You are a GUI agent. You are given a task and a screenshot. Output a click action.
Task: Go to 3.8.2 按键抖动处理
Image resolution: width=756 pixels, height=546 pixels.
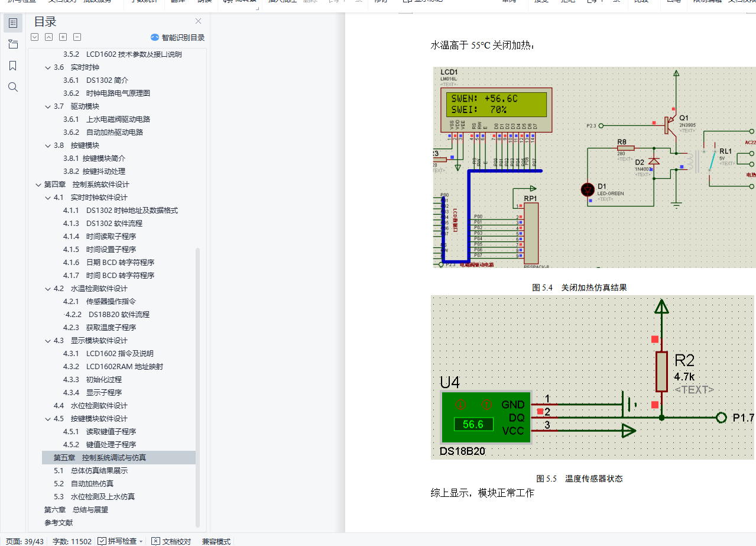click(94, 172)
